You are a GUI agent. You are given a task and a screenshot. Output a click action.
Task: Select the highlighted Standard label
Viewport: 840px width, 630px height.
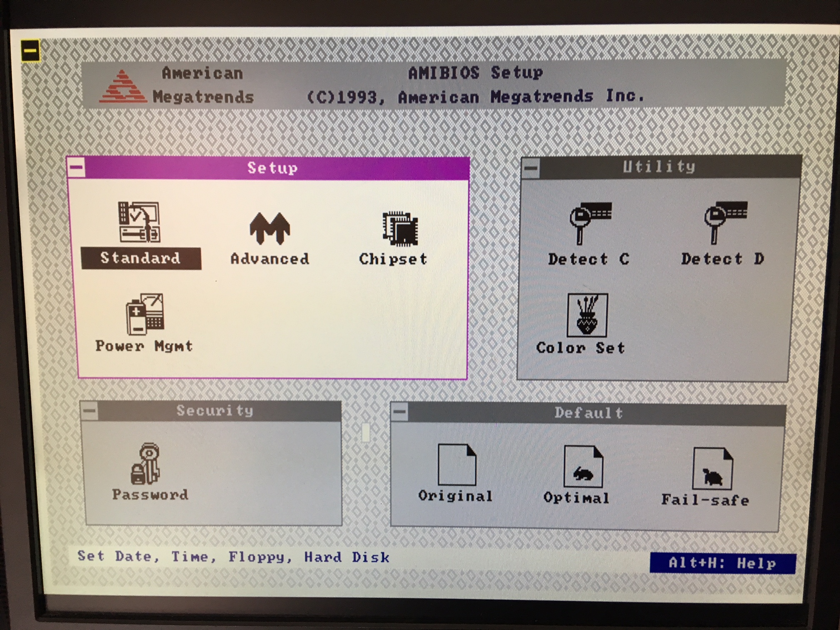[141, 258]
